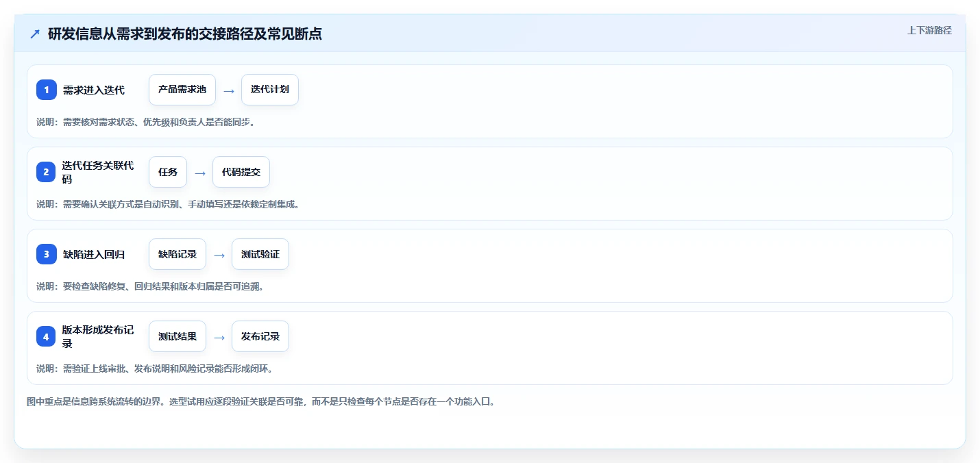The height and width of the screenshot is (463, 980).
Task: Click the note about 缺陷修复、回归结果
Action: click(x=150, y=286)
